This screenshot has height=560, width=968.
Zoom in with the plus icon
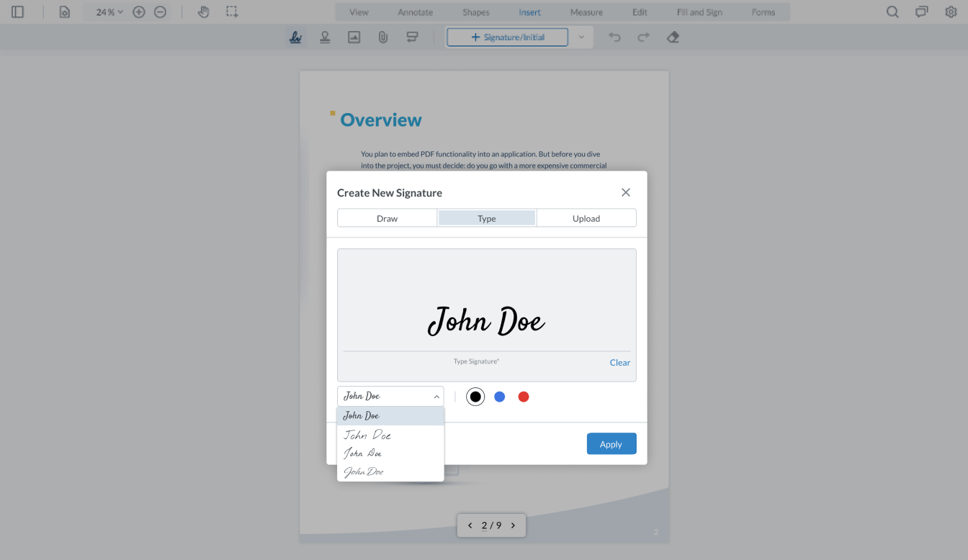139,12
